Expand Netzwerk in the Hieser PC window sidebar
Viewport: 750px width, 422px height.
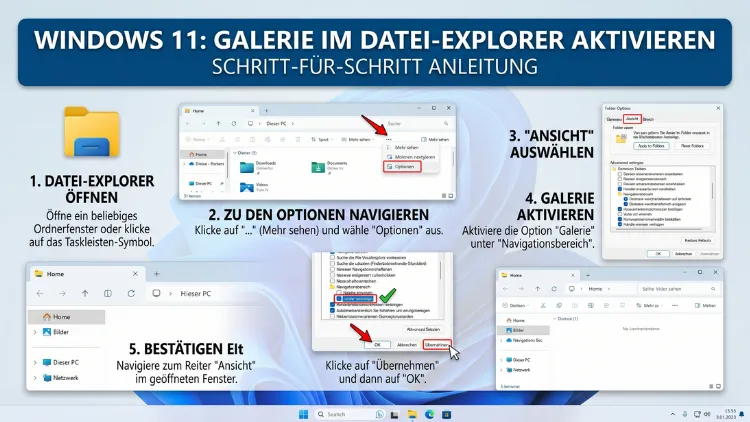click(x=35, y=378)
